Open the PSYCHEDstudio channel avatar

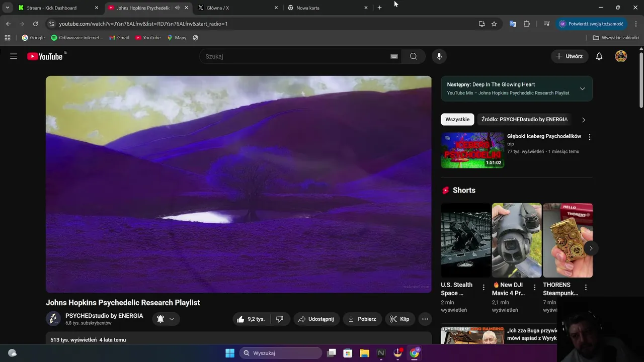53,319
